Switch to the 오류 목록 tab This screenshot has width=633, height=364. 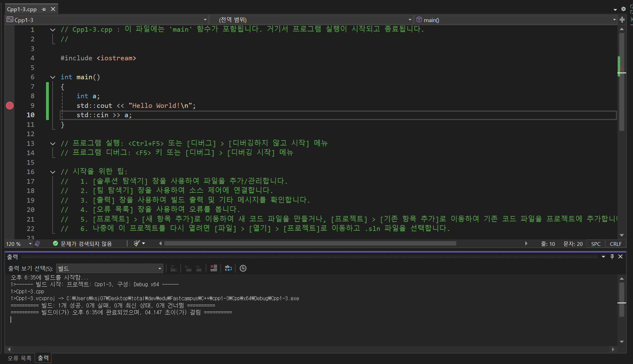point(19,358)
